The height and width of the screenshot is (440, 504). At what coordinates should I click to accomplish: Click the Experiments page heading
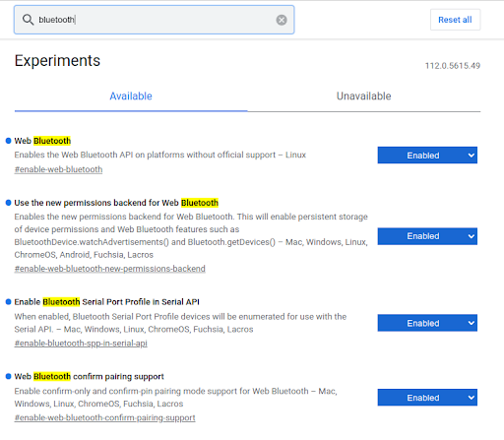[57, 61]
